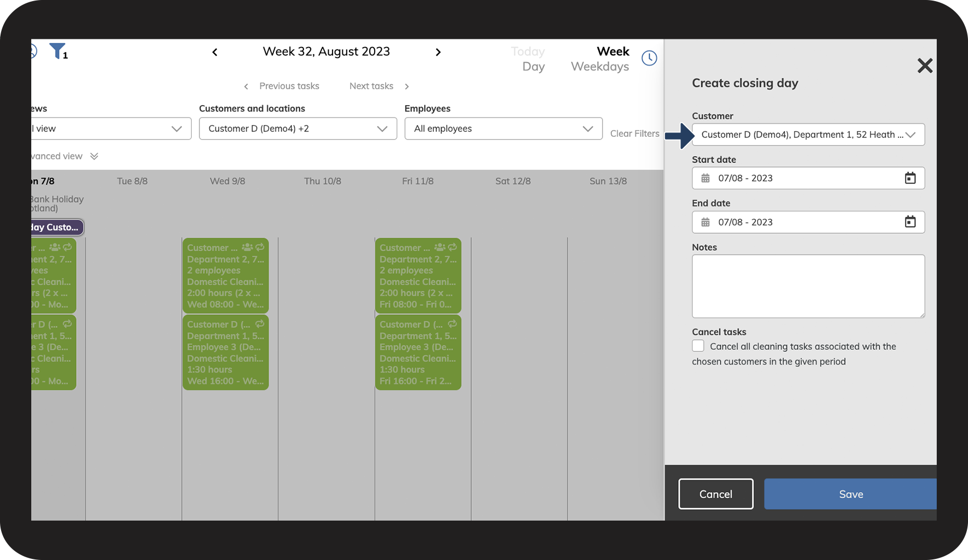Screen dimensions: 968x560
Task: Click the clock icon beside Week view options
Action: [x=649, y=58]
